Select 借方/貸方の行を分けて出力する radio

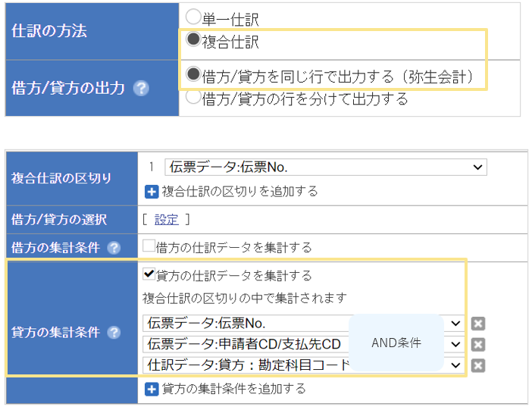(x=193, y=96)
